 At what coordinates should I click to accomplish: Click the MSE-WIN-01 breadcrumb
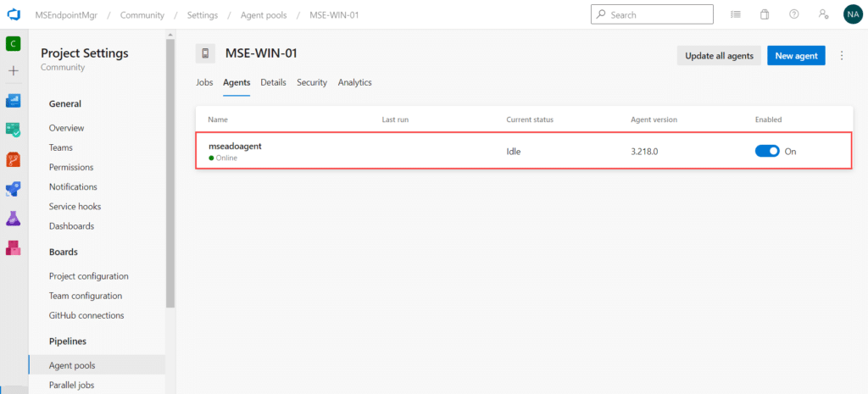pos(334,15)
